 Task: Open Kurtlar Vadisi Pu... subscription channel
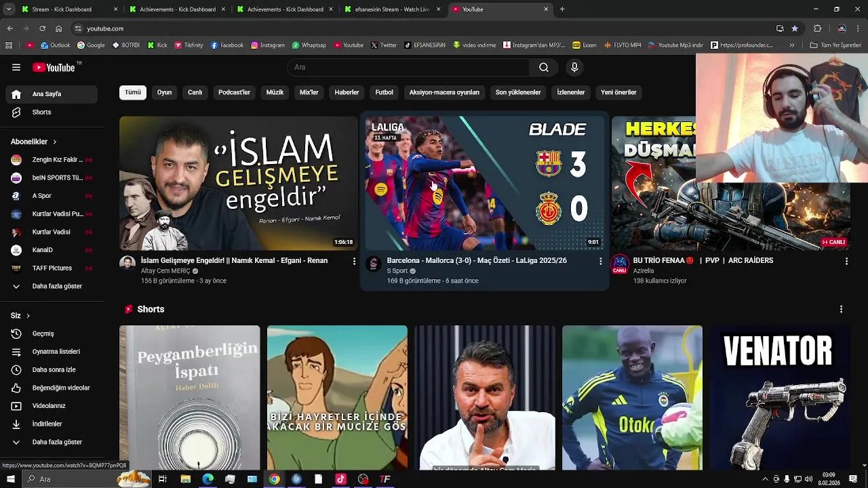52,214
